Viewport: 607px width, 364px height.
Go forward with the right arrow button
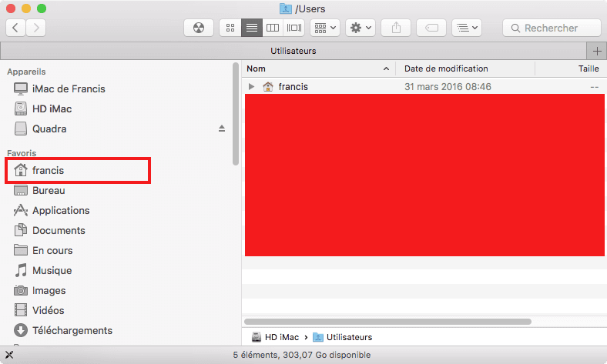pos(36,28)
